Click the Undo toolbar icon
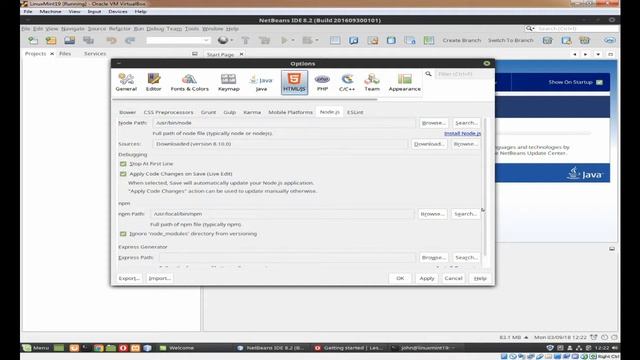The width and height of the screenshot is (640, 360). pos(111,40)
